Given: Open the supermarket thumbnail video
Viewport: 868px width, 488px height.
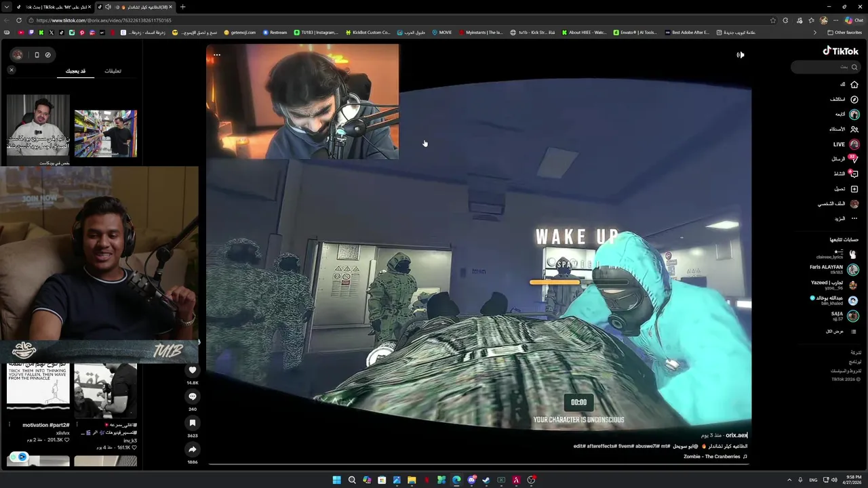Looking at the screenshot, I should tap(105, 134).
